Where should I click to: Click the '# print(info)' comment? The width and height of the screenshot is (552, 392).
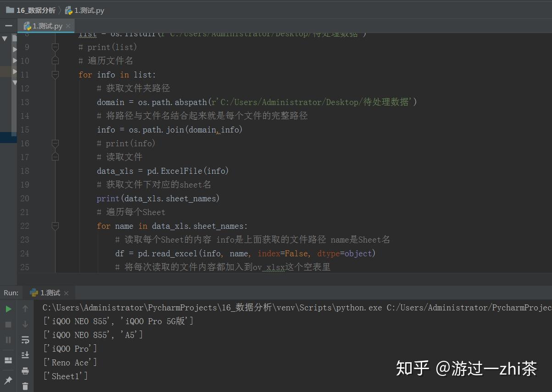point(126,143)
